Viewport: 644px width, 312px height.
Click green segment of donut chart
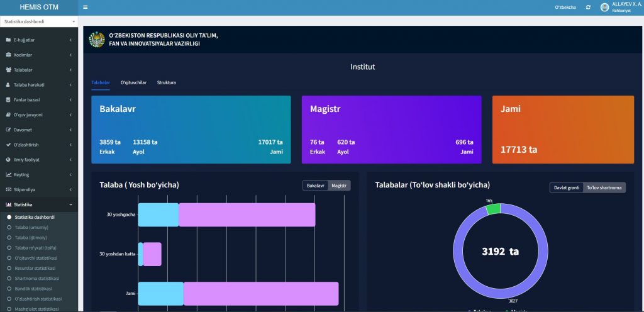pyautogui.click(x=493, y=208)
